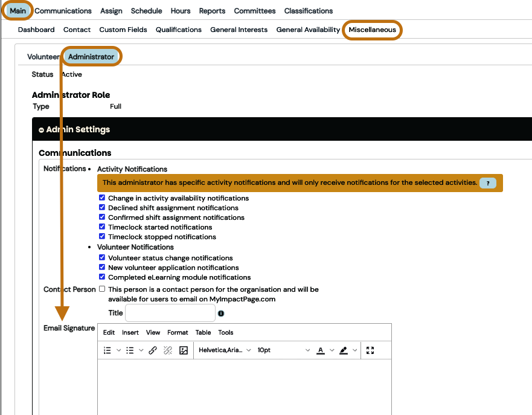Collapse the Admin Settings section
This screenshot has height=415, width=532.
pyautogui.click(x=41, y=130)
